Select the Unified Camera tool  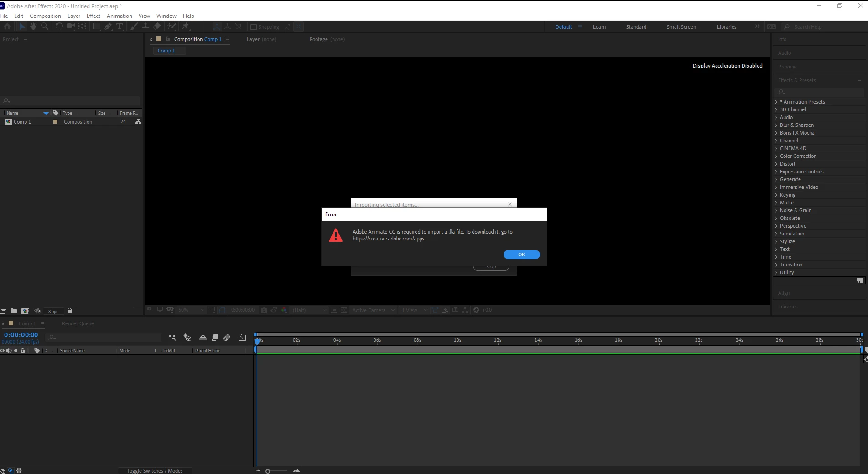tap(71, 26)
